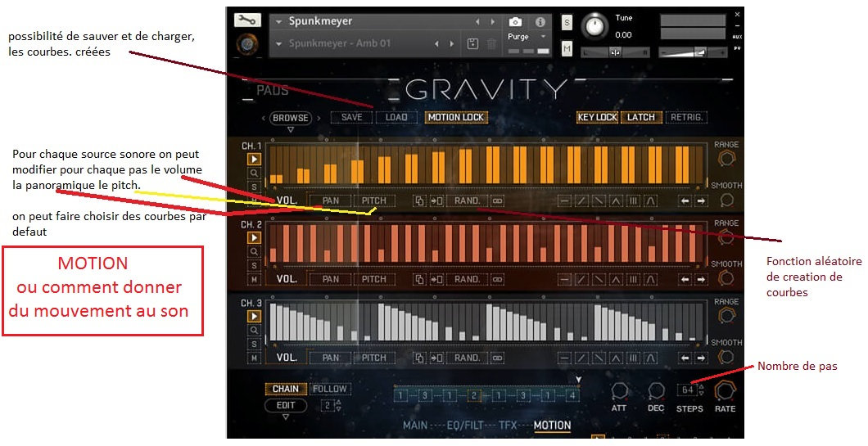Shift CH. 3 pattern left
868x446 pixels.
pyautogui.click(x=685, y=358)
